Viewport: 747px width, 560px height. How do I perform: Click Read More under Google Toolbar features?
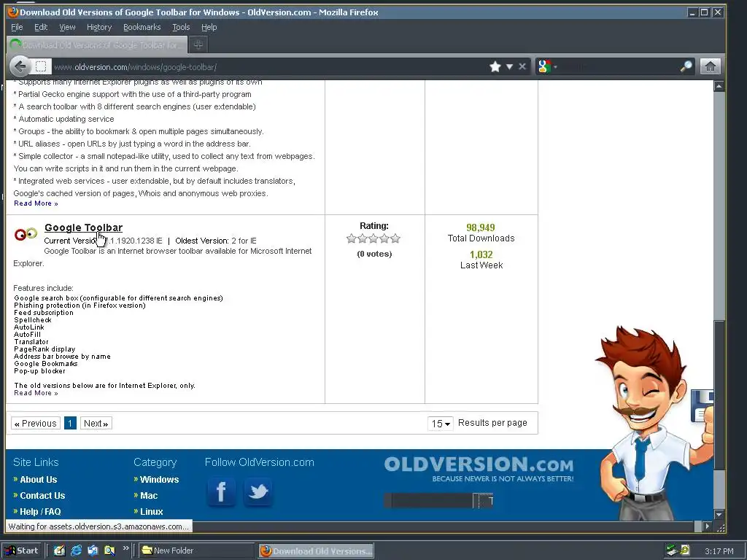tap(36, 393)
